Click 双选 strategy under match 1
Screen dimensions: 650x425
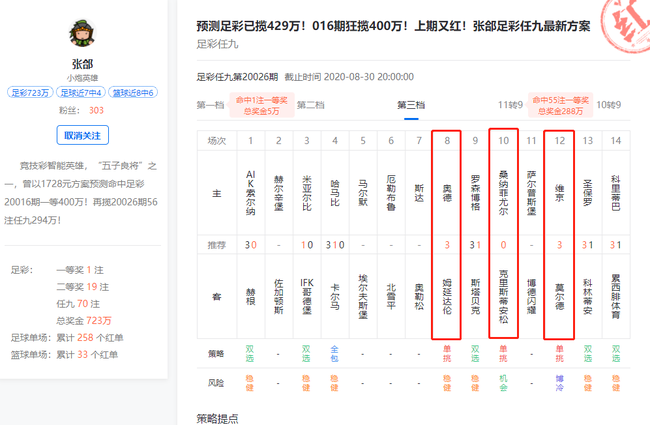(x=250, y=354)
